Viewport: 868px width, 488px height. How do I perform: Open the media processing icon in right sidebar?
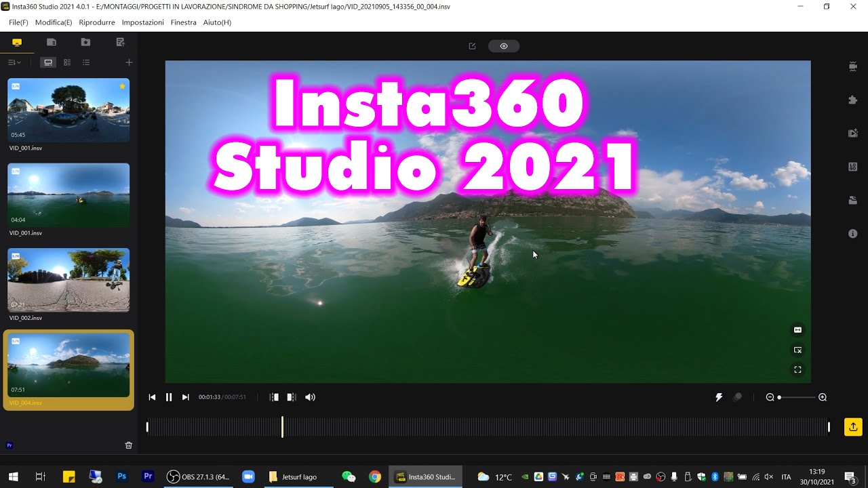852,133
